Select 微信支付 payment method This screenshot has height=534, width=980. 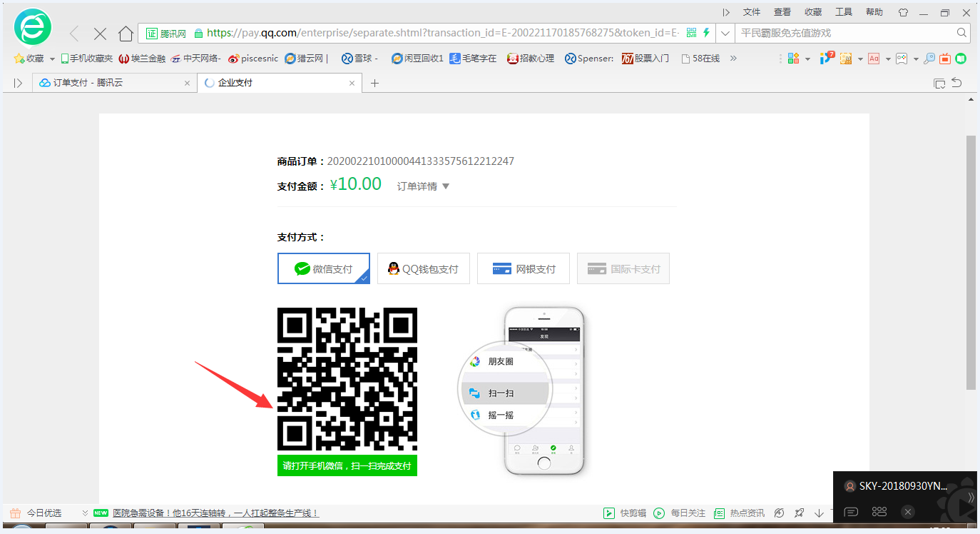click(x=324, y=268)
